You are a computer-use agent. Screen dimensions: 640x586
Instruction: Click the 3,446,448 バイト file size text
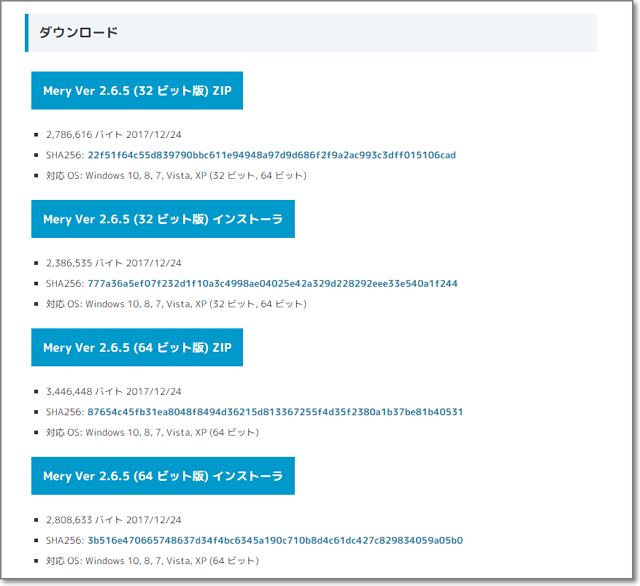coord(84,391)
